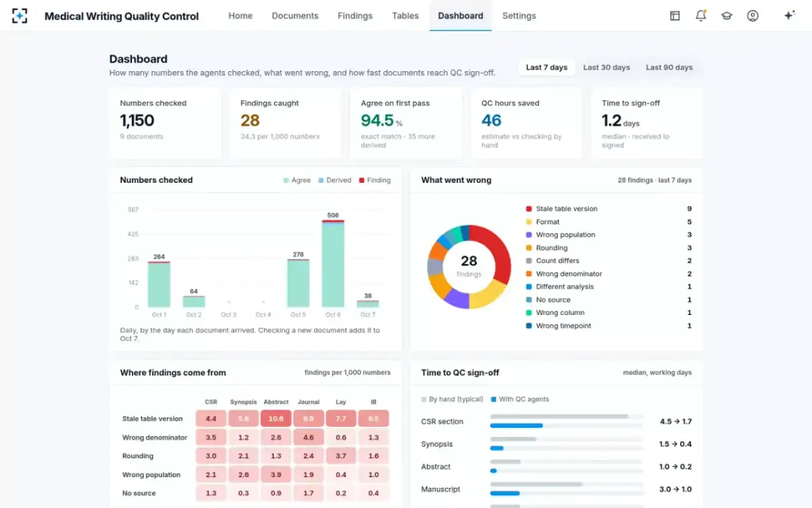This screenshot has height=508, width=812.
Task: Click the IB column header in heatmap
Action: pos(374,402)
